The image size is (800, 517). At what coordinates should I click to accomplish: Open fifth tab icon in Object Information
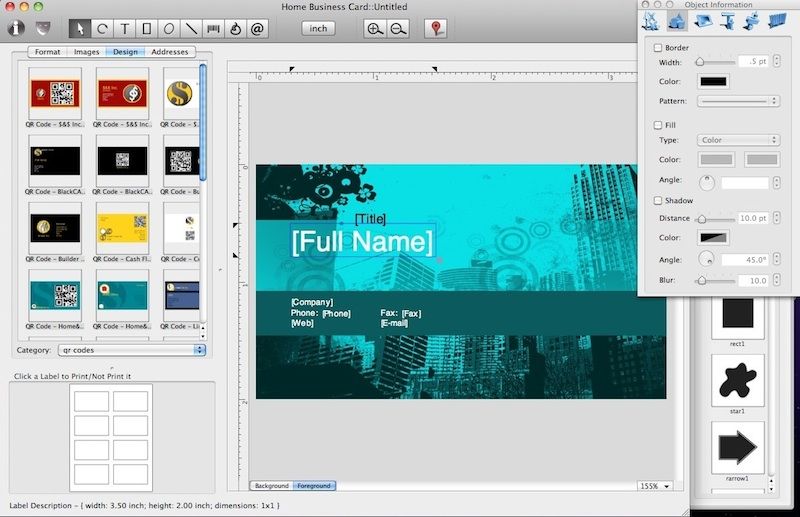click(x=751, y=21)
